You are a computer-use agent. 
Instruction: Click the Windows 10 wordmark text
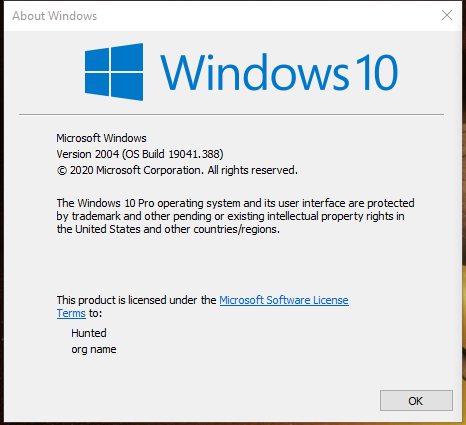279,72
